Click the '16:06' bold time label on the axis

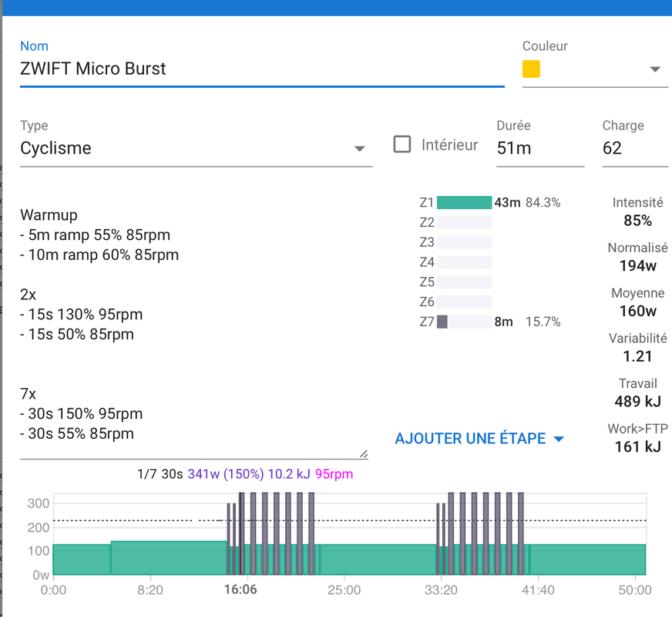240,589
